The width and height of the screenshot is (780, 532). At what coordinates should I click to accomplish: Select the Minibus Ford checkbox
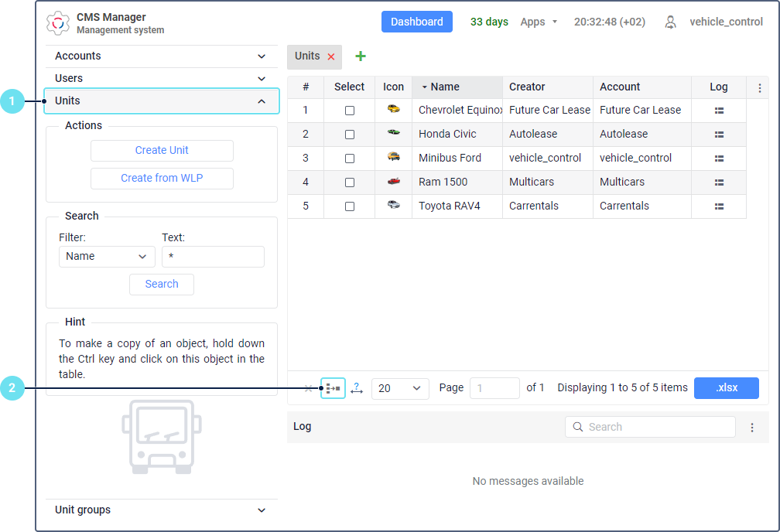pos(350,158)
